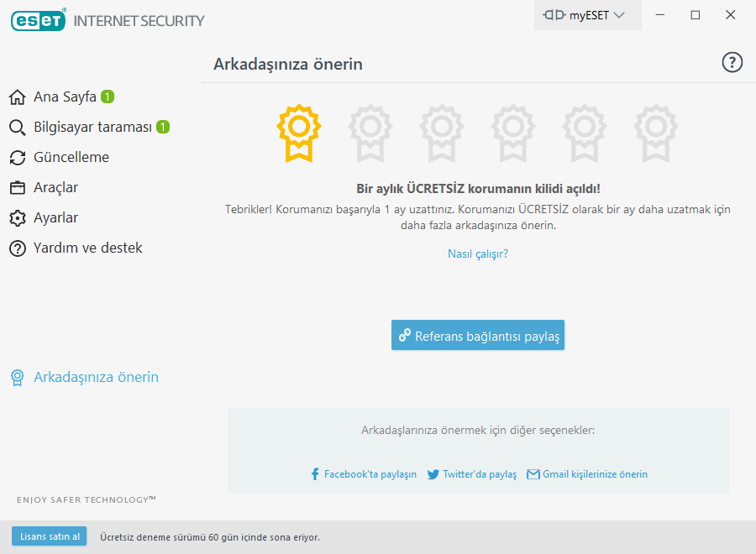The height and width of the screenshot is (554, 756).
Task: Maximize the ESET window
Action: tap(696, 15)
